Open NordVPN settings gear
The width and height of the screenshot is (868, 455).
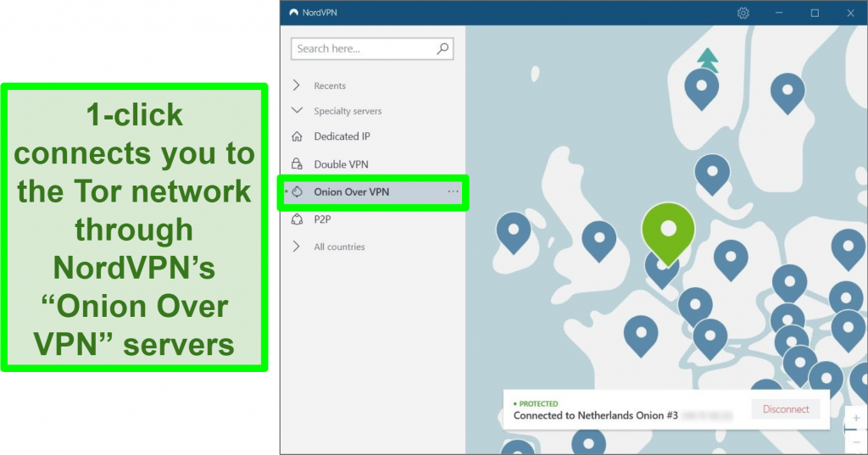click(x=743, y=13)
